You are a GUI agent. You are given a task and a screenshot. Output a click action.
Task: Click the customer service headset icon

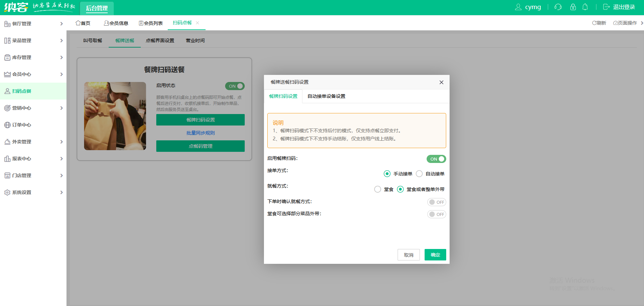pos(557,7)
